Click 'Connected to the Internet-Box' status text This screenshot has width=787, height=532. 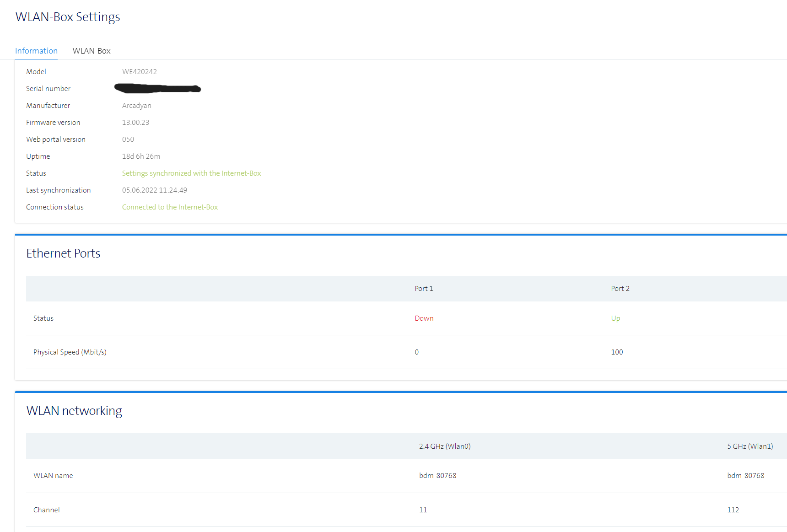click(x=170, y=207)
